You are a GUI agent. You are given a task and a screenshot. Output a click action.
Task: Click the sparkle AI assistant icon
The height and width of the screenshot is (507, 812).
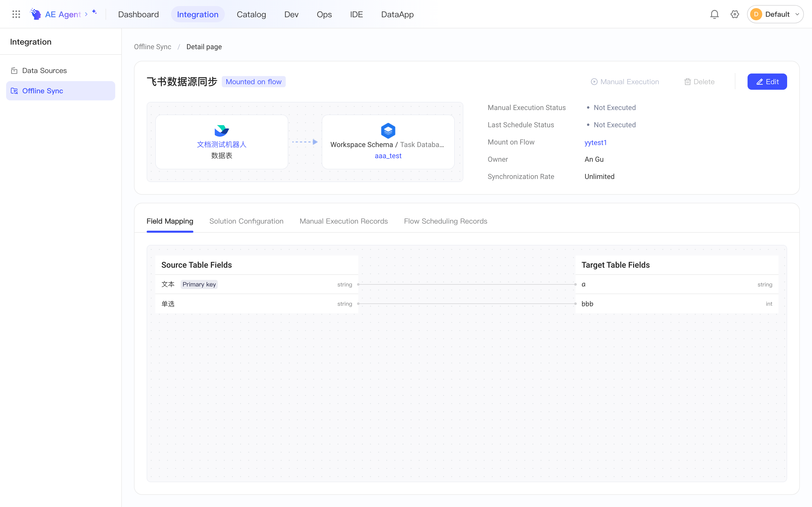(x=95, y=12)
